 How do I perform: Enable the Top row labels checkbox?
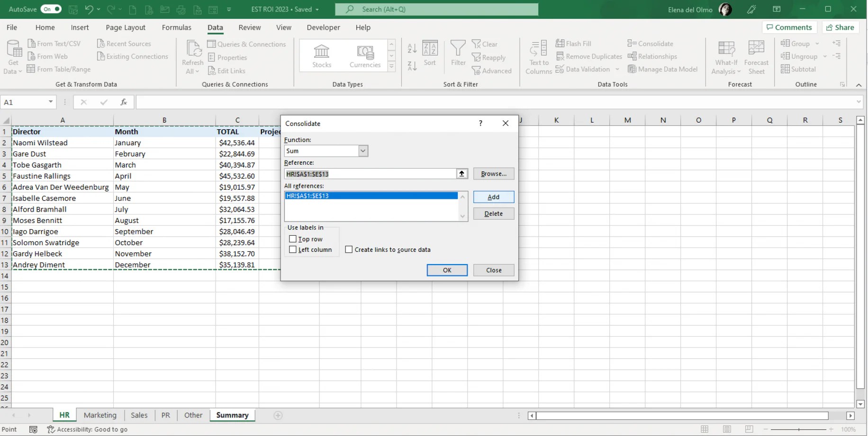pyautogui.click(x=293, y=239)
